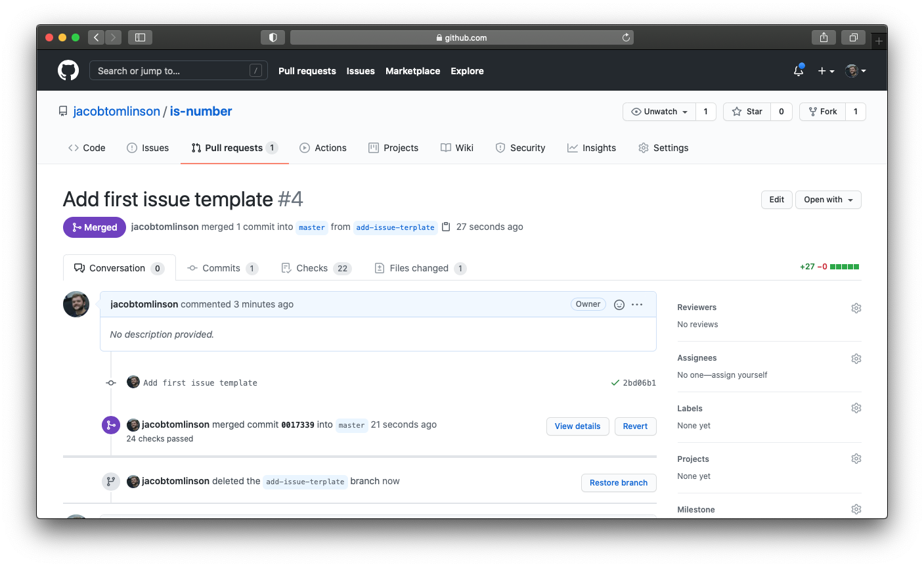Select the Checks tab

click(x=312, y=267)
